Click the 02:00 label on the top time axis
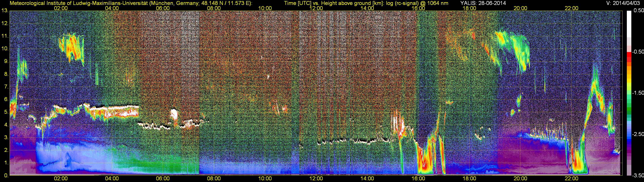644x182 pixels. click(x=61, y=8)
